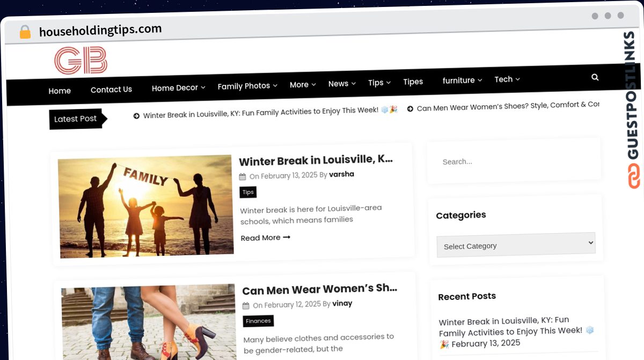Expand the furniture submenu chevron

[x=480, y=80]
